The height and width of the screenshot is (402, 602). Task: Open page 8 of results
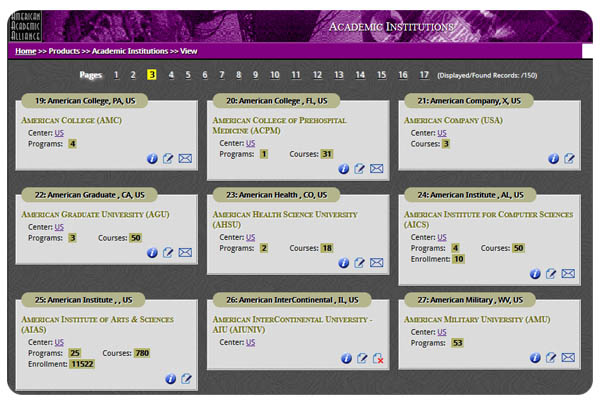[x=238, y=74]
